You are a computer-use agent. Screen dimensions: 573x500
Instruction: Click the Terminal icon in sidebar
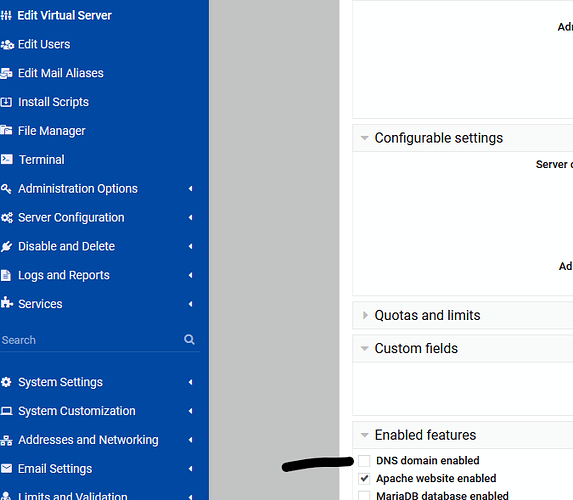[x=7, y=159]
